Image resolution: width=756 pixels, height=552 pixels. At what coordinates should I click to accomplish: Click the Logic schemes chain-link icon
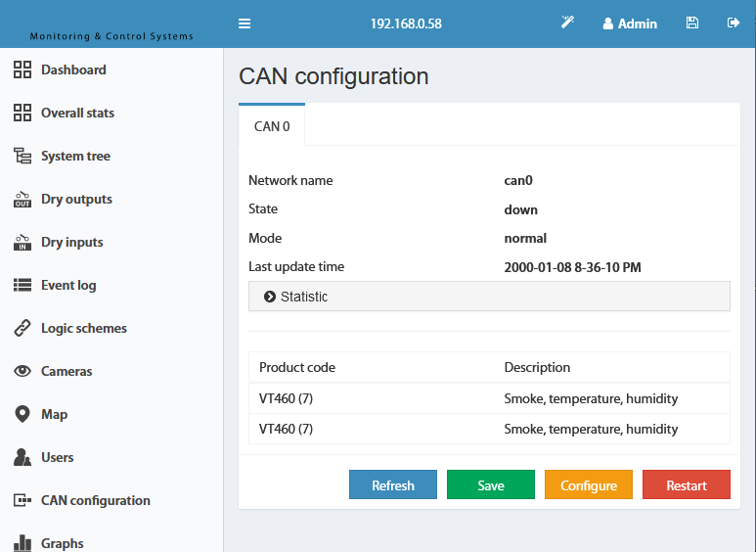click(x=22, y=328)
